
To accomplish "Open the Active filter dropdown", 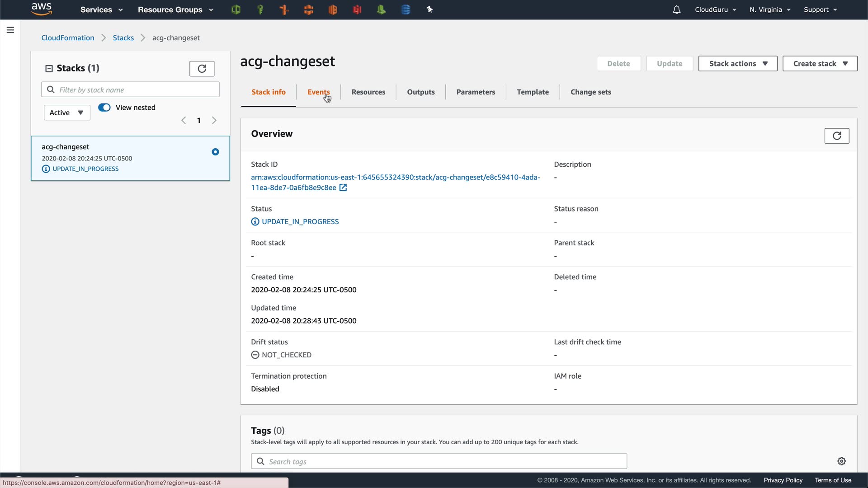I will pyautogui.click(x=67, y=113).
